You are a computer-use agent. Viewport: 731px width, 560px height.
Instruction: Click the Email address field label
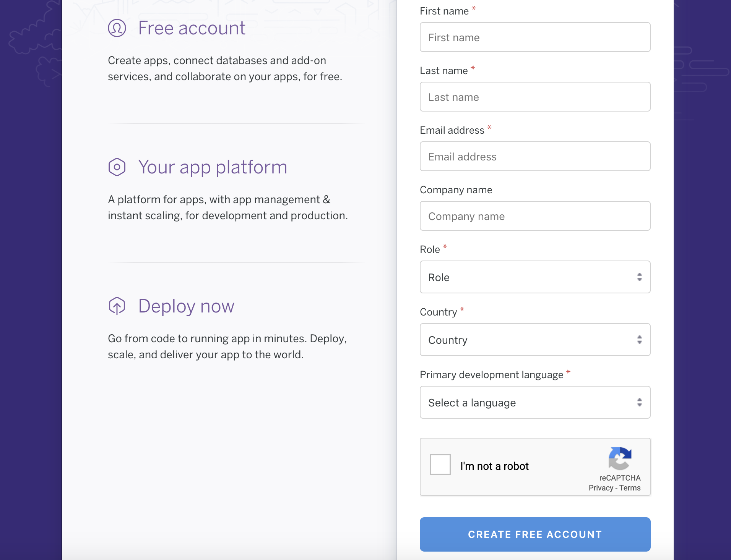click(452, 130)
